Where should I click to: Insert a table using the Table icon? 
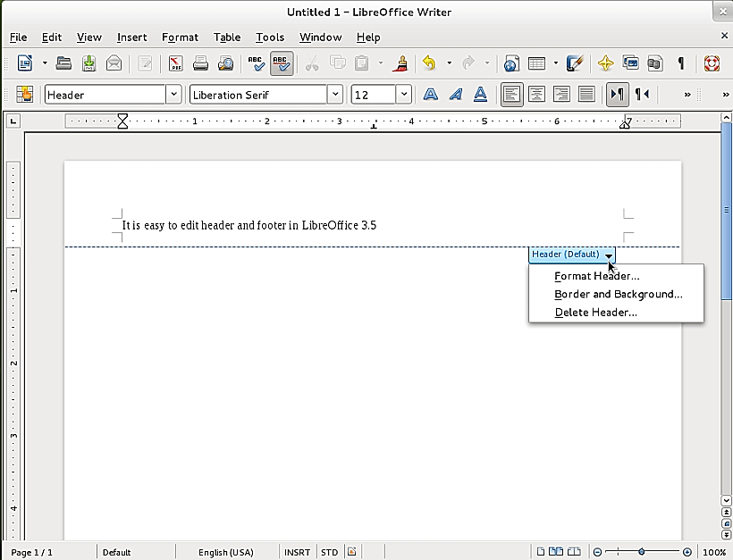pos(537,63)
